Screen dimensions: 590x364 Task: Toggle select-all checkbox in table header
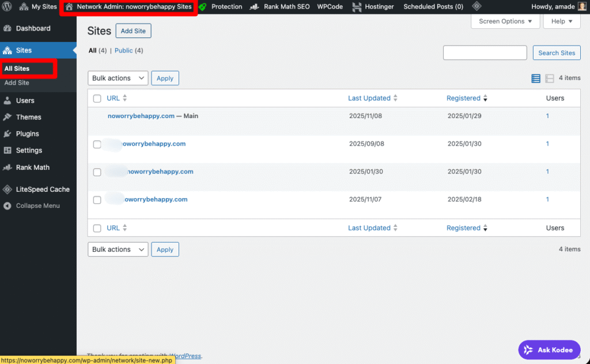pos(97,98)
